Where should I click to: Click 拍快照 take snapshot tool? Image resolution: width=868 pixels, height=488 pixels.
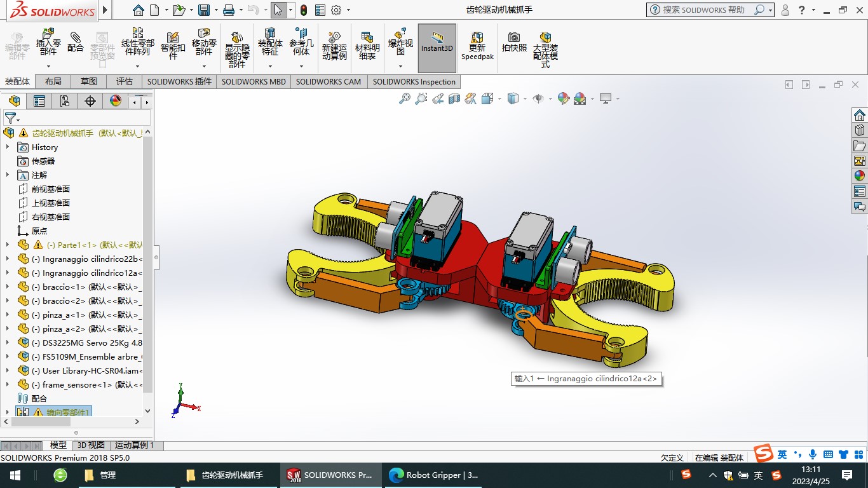[514, 42]
